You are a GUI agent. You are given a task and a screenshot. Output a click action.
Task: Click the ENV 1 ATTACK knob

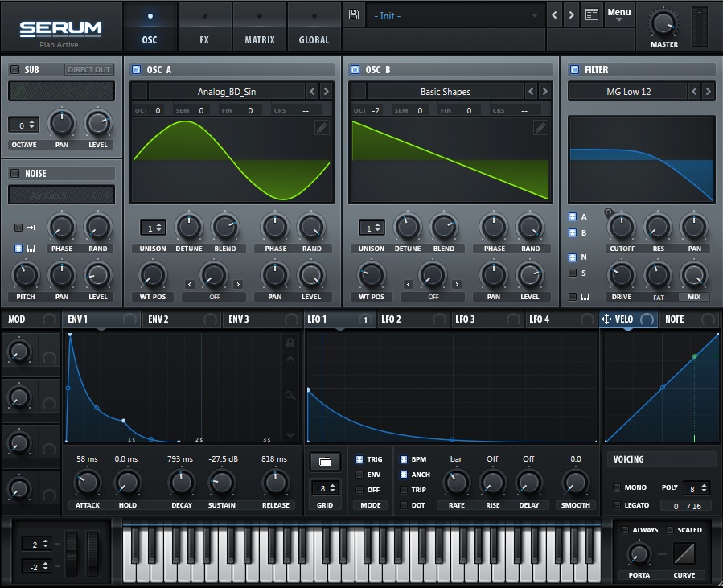(x=87, y=483)
